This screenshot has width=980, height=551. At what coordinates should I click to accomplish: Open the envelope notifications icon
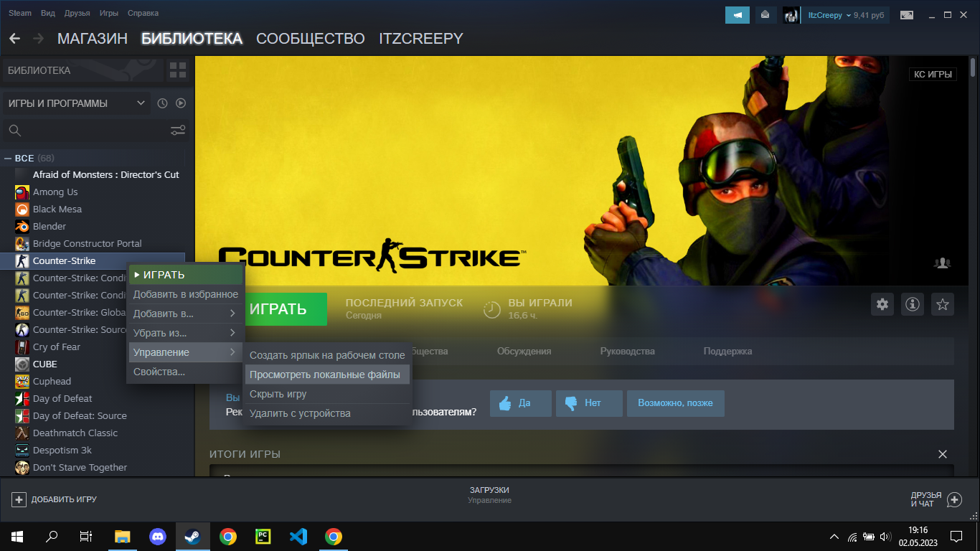[x=765, y=15]
